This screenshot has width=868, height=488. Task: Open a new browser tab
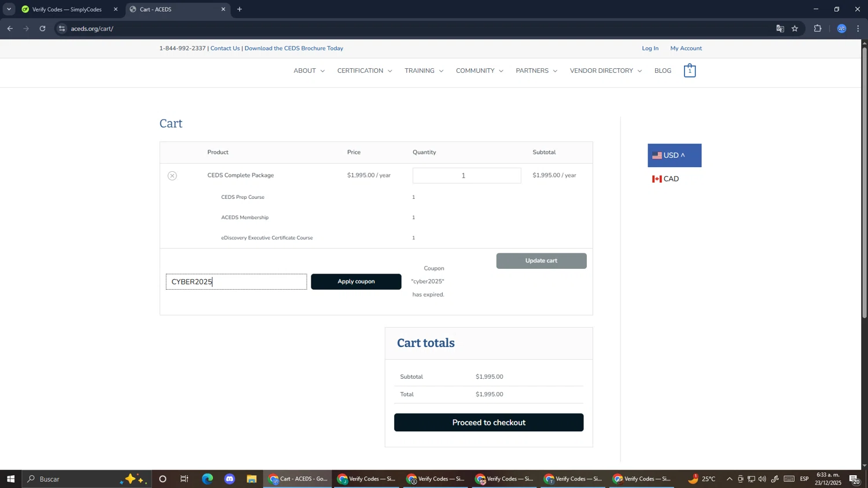(x=240, y=9)
